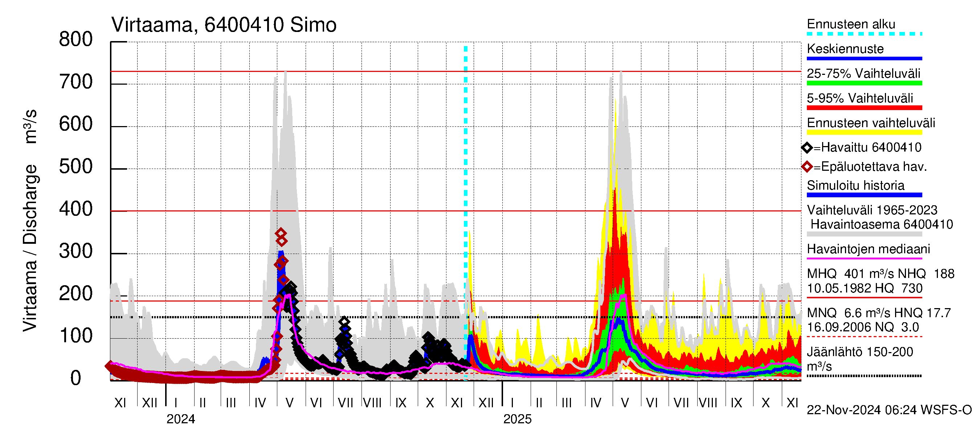Click the 'MNQ 6.6 m³/s HNQ 17.7' text
This screenshot has width=980, height=436.
(x=878, y=313)
